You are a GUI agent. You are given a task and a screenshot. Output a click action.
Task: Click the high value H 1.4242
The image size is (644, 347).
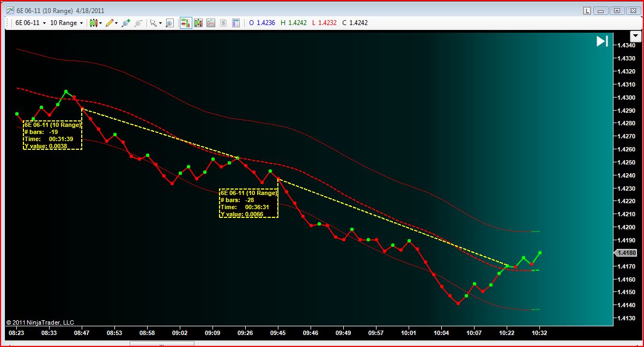pos(294,23)
